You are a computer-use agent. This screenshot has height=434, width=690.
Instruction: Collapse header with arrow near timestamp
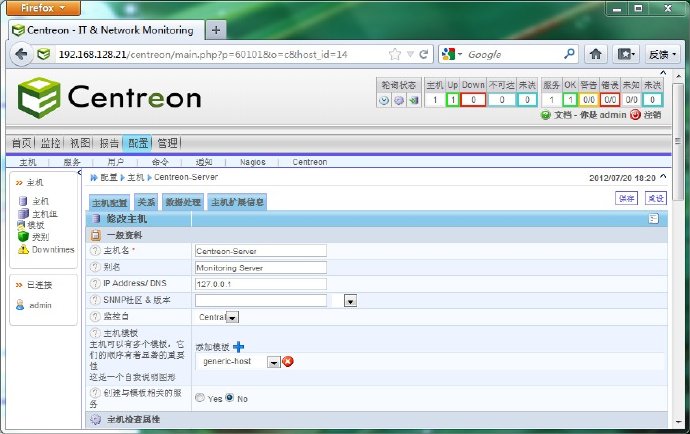pyautogui.click(x=663, y=177)
